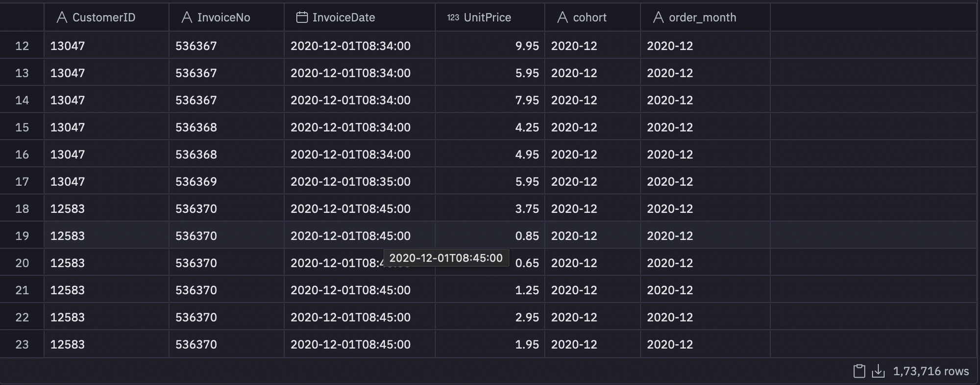Viewport: 980px width, 385px height.
Task: Select row number 23
Action: coord(22,344)
